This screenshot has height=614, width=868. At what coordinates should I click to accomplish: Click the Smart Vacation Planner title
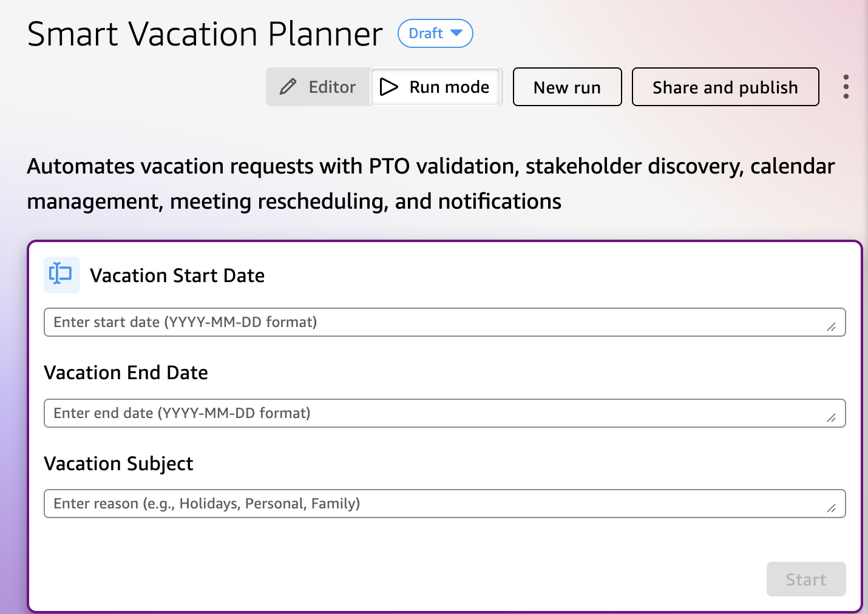205,34
